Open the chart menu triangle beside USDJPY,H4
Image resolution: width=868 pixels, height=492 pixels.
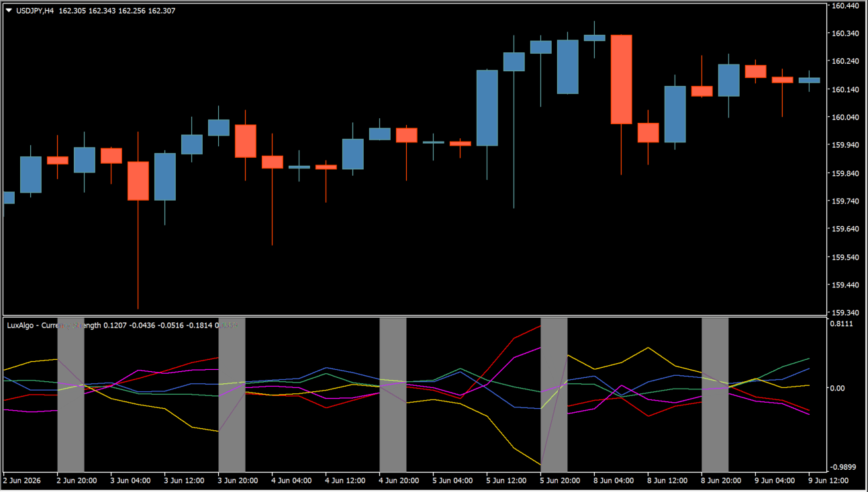click(9, 11)
